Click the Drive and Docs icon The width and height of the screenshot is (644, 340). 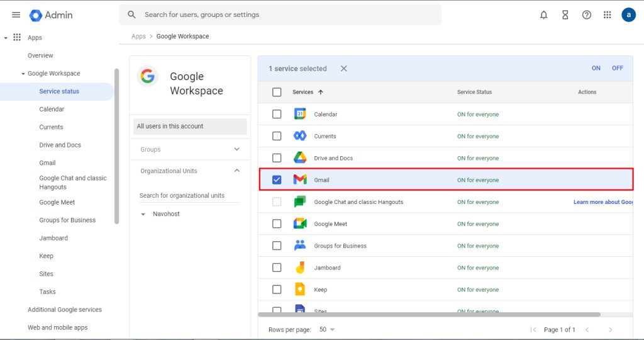[x=300, y=158]
